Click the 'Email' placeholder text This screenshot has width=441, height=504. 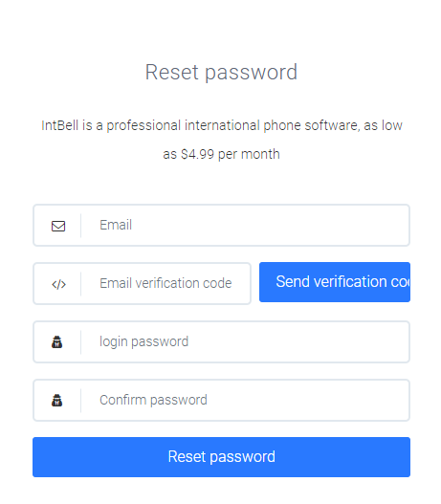(x=116, y=225)
